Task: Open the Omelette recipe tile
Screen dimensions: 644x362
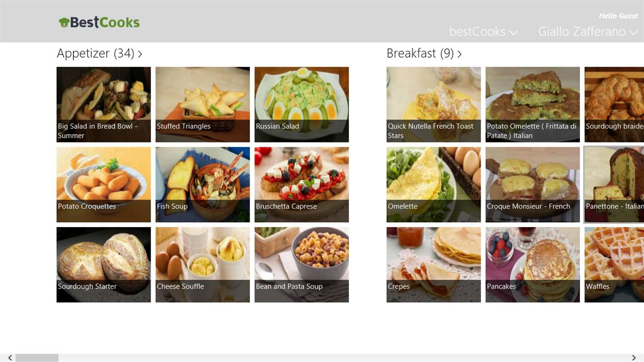Action: [x=434, y=185]
